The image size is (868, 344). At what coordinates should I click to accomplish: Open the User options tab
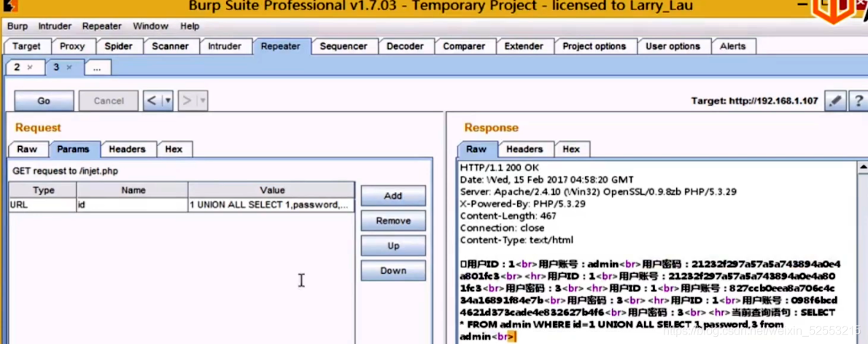pyautogui.click(x=673, y=47)
